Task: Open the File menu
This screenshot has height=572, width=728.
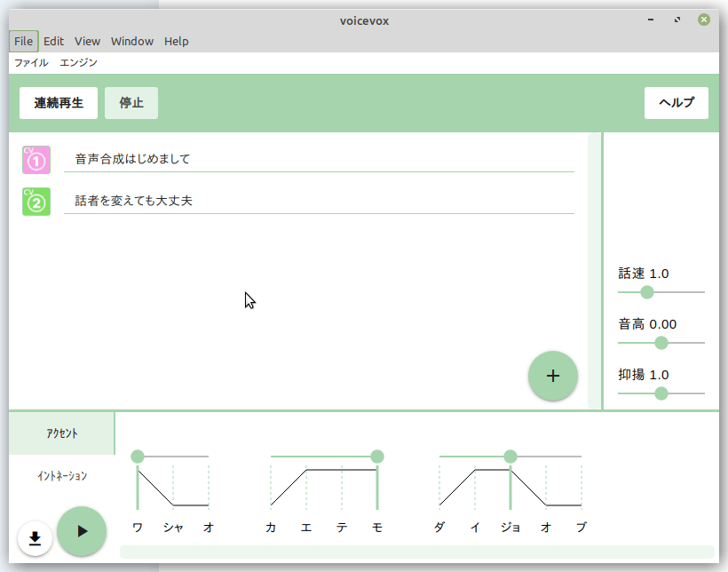Action: [23, 42]
